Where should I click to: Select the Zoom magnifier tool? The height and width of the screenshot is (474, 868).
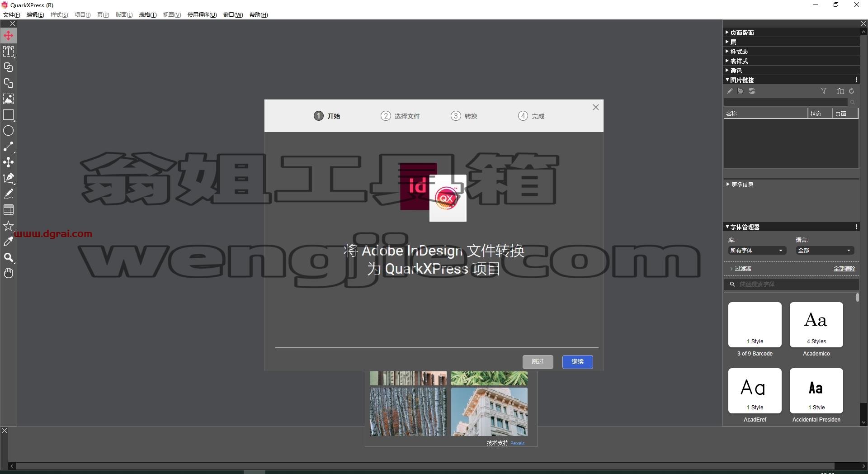(x=9, y=257)
